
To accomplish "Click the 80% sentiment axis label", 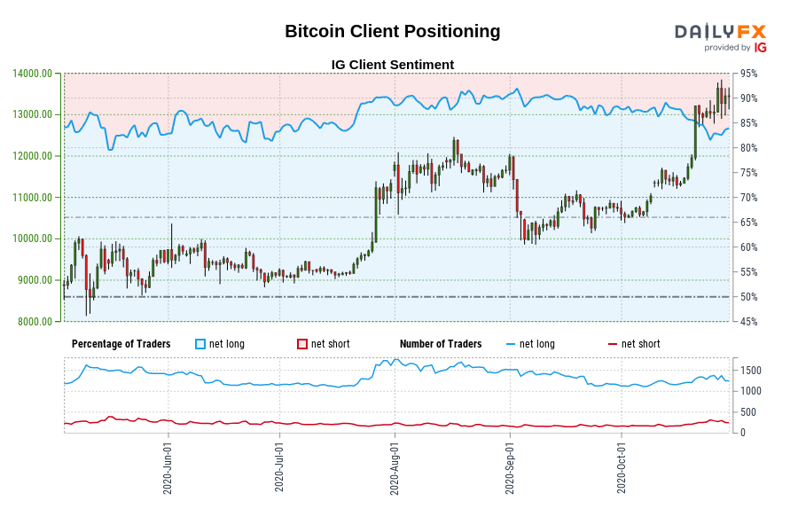I will click(748, 148).
